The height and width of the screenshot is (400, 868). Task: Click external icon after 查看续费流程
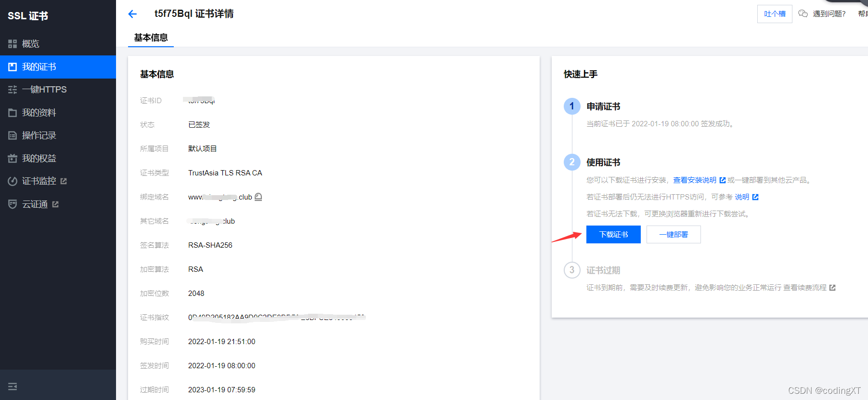pyautogui.click(x=832, y=288)
